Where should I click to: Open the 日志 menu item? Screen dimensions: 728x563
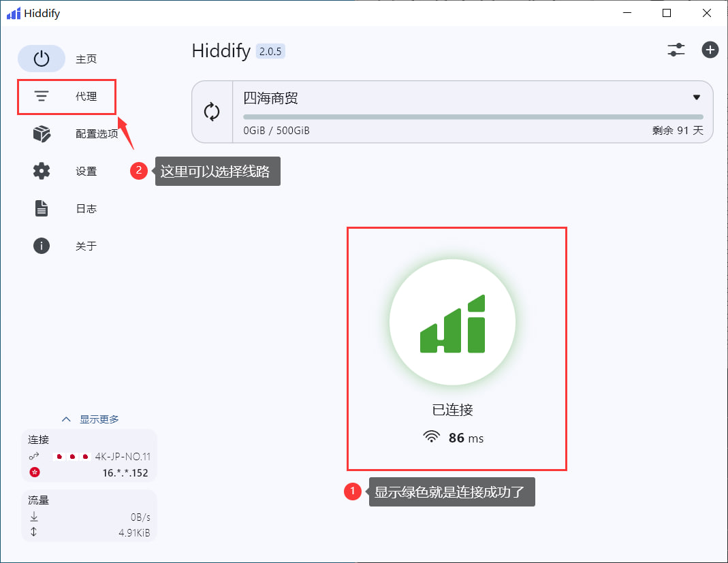(86, 209)
